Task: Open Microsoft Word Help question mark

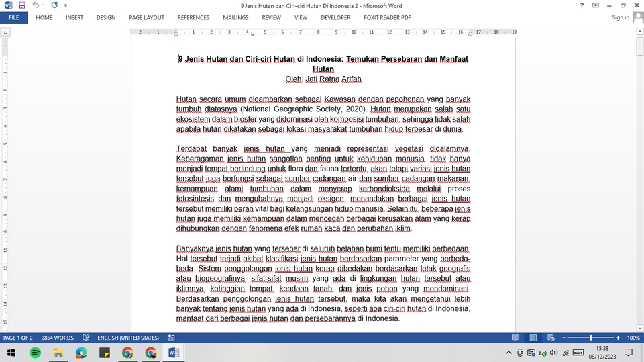Action: pyautogui.click(x=582, y=5)
